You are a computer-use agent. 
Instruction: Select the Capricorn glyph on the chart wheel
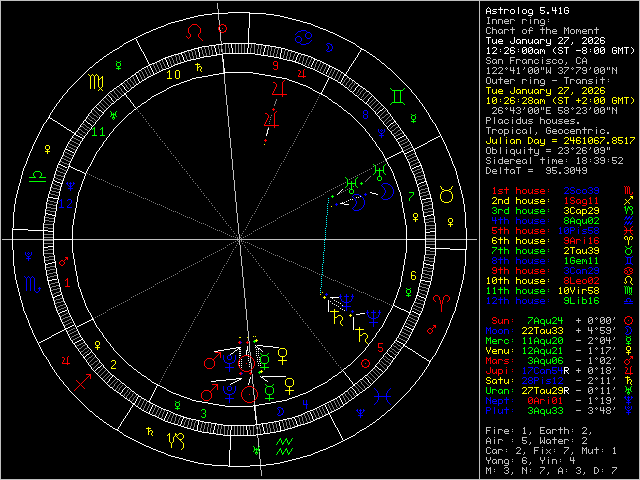click(x=176, y=439)
